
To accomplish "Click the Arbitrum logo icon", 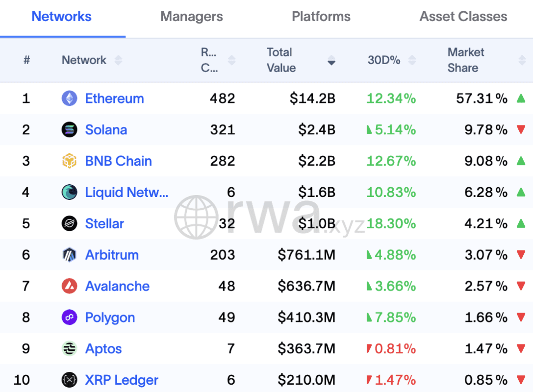I will pos(70,255).
